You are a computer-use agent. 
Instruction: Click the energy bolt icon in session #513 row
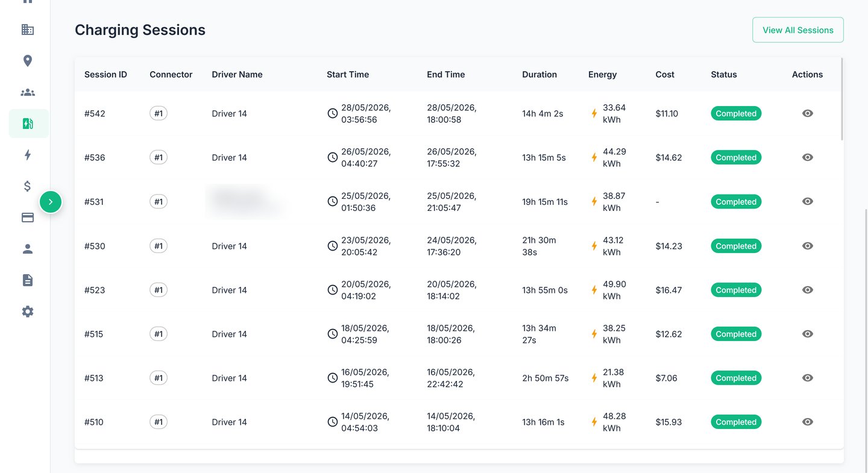click(594, 378)
